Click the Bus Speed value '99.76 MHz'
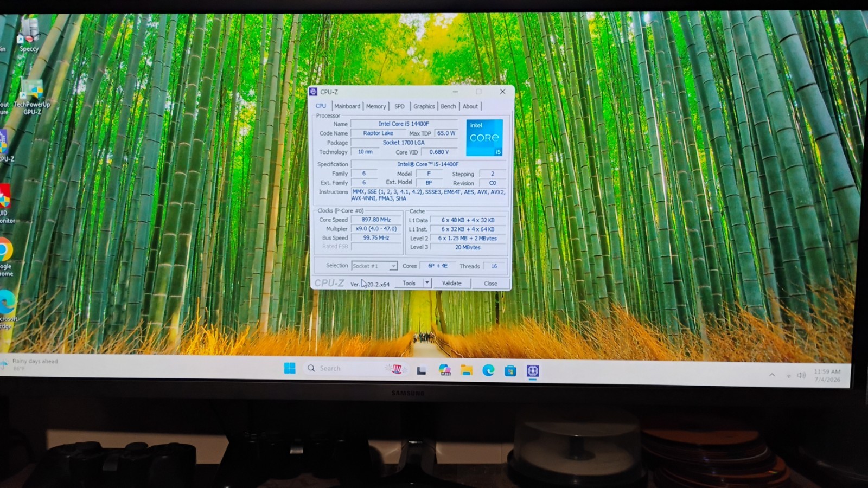 coord(376,237)
